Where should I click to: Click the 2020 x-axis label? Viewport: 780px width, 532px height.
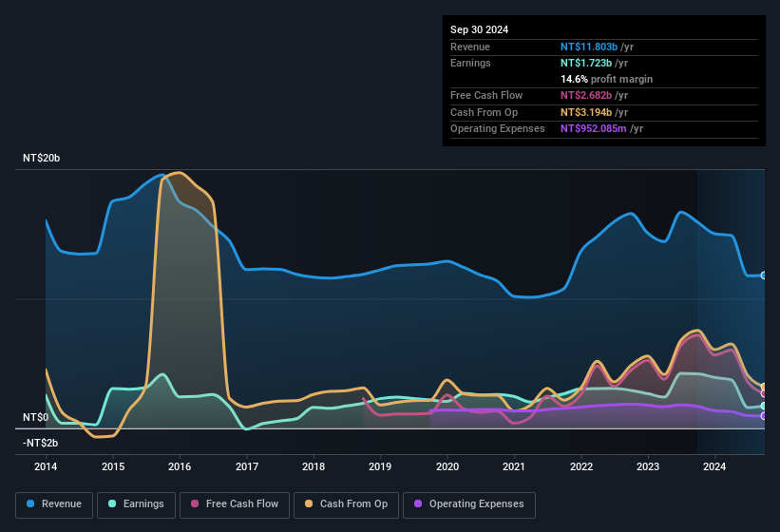(447, 466)
